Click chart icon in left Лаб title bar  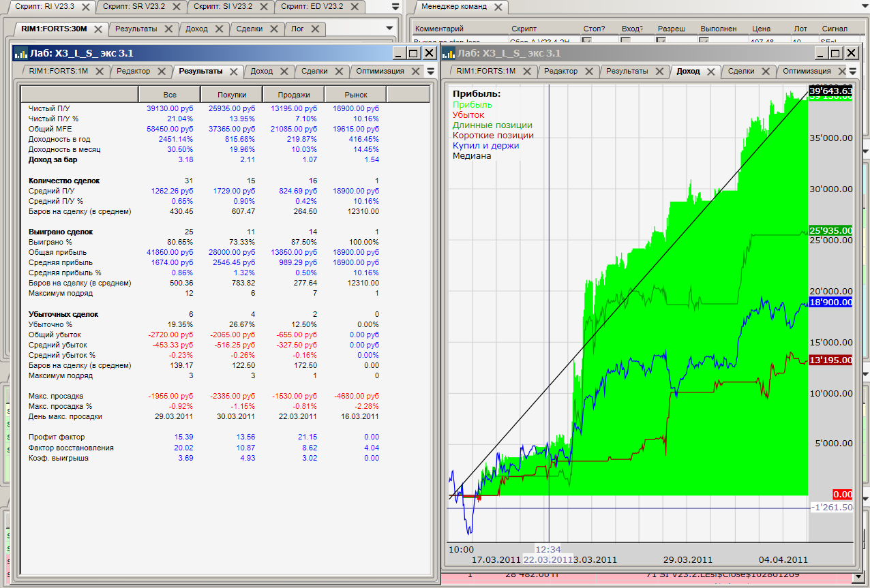pos(20,54)
